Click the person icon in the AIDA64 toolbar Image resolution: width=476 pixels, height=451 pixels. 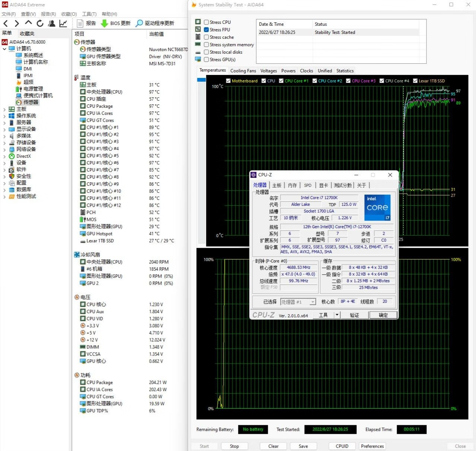point(52,23)
